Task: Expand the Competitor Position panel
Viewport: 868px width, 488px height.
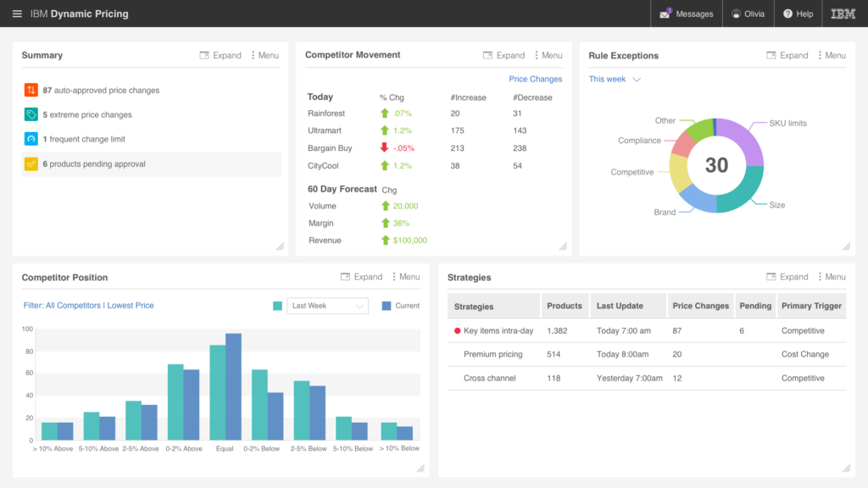Action: tap(362, 276)
